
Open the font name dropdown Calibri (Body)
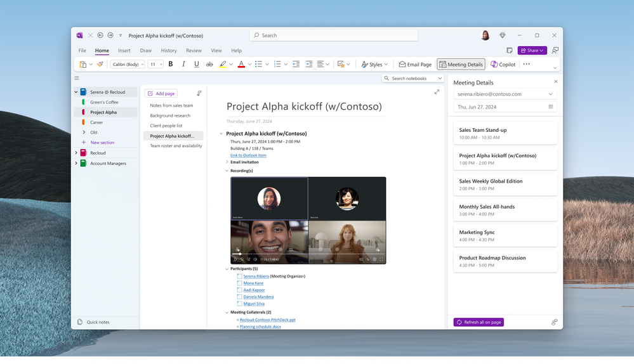[x=128, y=64]
